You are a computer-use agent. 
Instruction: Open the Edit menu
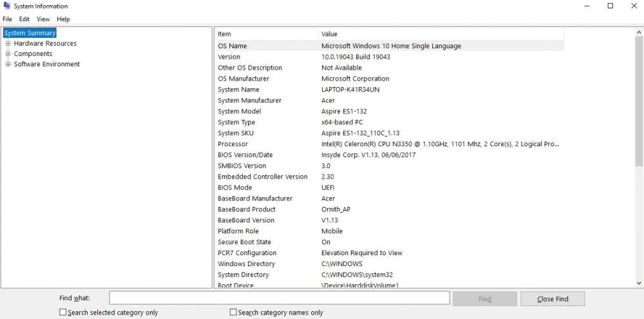point(24,19)
